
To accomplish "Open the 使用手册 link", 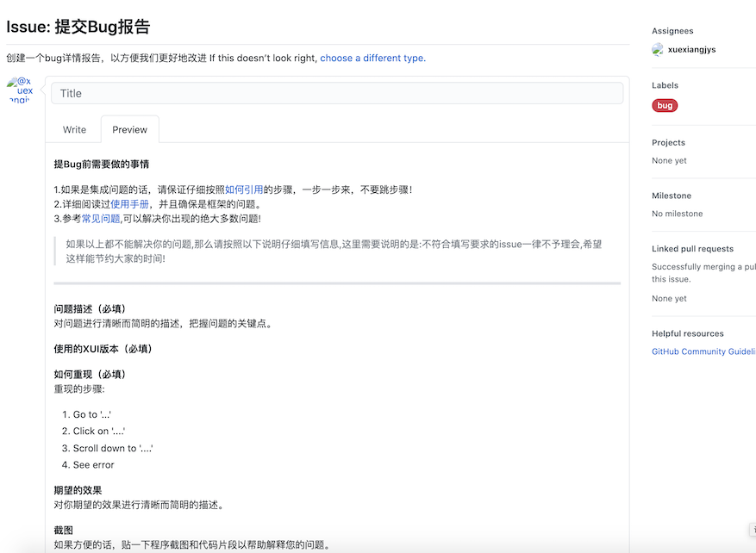I will (129, 204).
